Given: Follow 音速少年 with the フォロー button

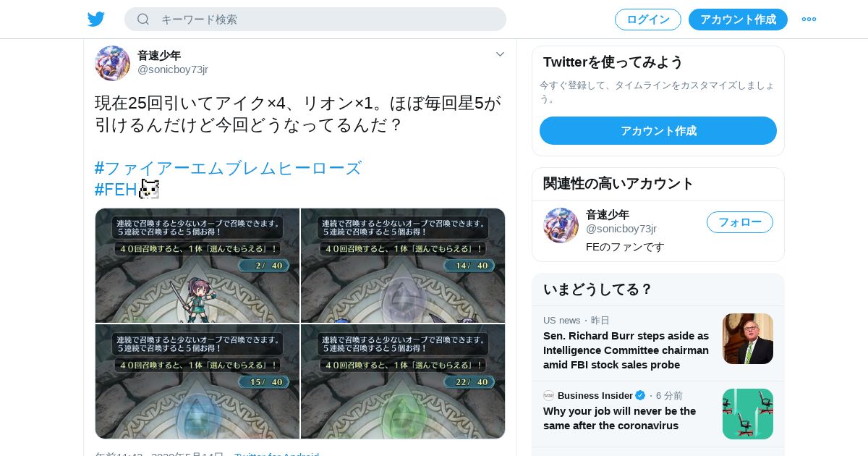Looking at the screenshot, I should (x=740, y=222).
